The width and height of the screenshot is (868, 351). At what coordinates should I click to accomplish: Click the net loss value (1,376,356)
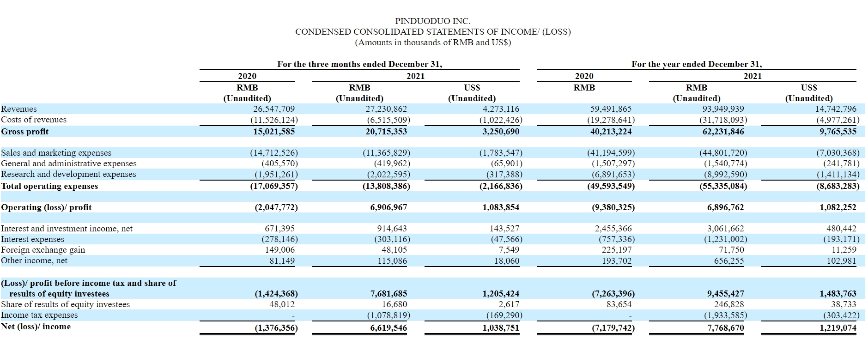tap(276, 328)
